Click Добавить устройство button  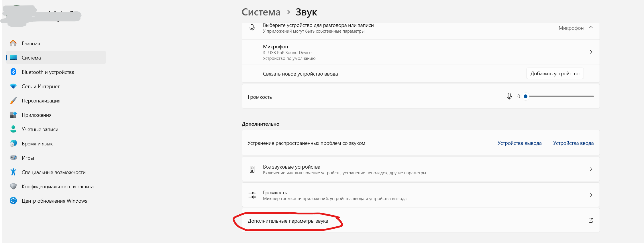(x=555, y=74)
